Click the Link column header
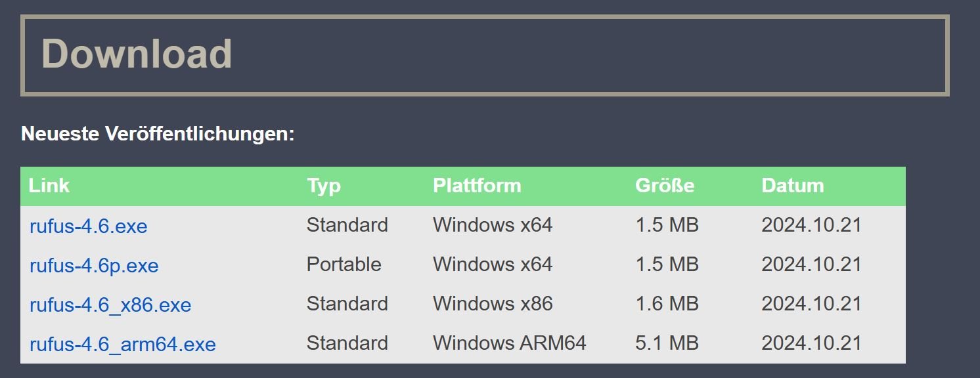The height and width of the screenshot is (378, 980). pos(49,186)
